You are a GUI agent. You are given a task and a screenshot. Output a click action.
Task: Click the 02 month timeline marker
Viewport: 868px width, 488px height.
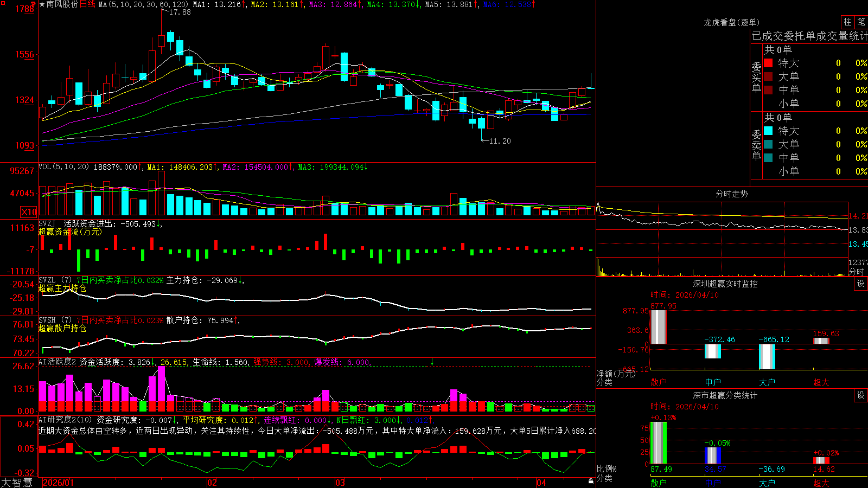coord(212,483)
